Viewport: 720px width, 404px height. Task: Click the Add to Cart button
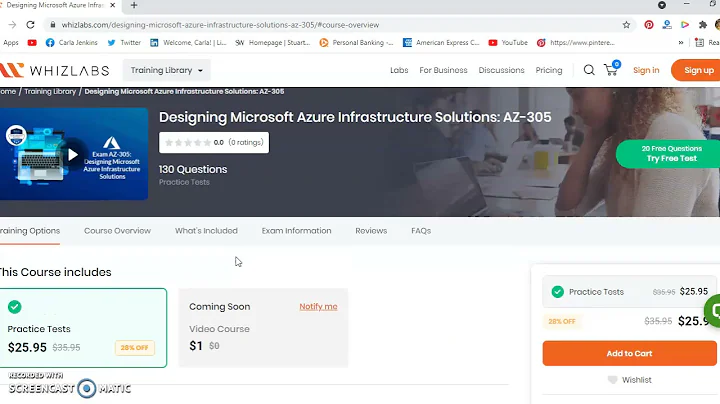point(629,354)
